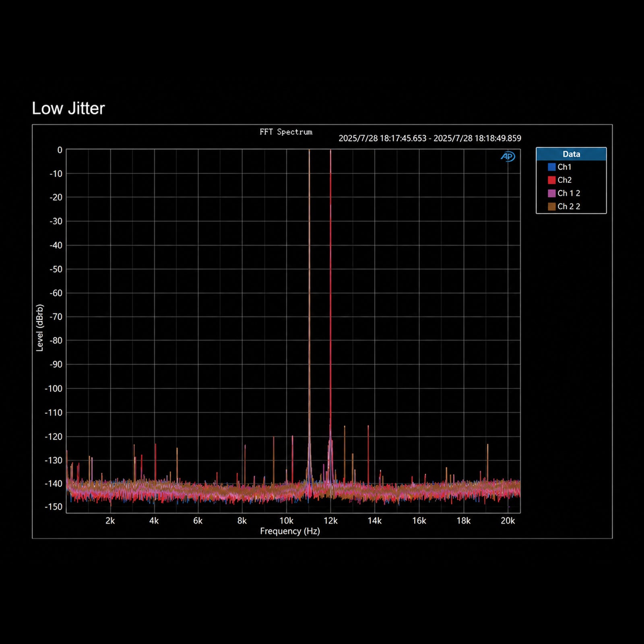Click the 16k frequency axis tick label
Image resolution: width=644 pixels, height=644 pixels.
(419, 521)
